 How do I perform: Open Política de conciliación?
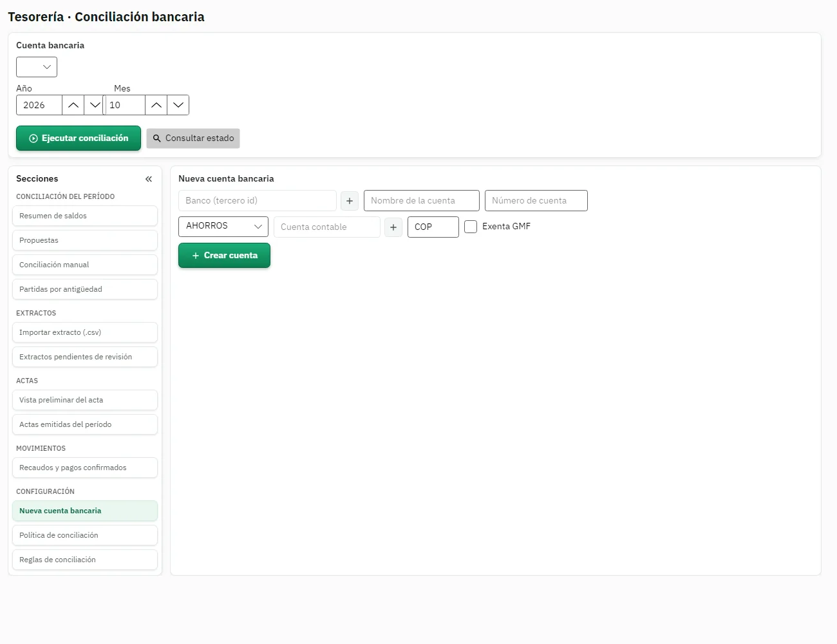click(x=85, y=535)
